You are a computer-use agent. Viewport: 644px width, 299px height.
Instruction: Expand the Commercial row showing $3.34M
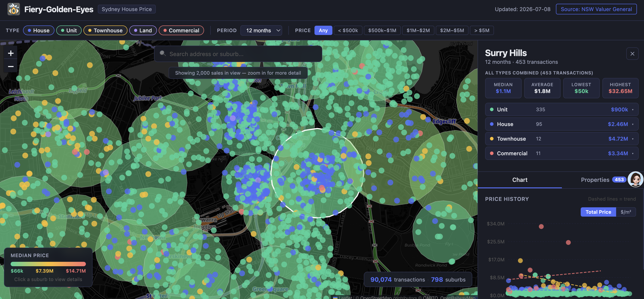pyautogui.click(x=561, y=153)
